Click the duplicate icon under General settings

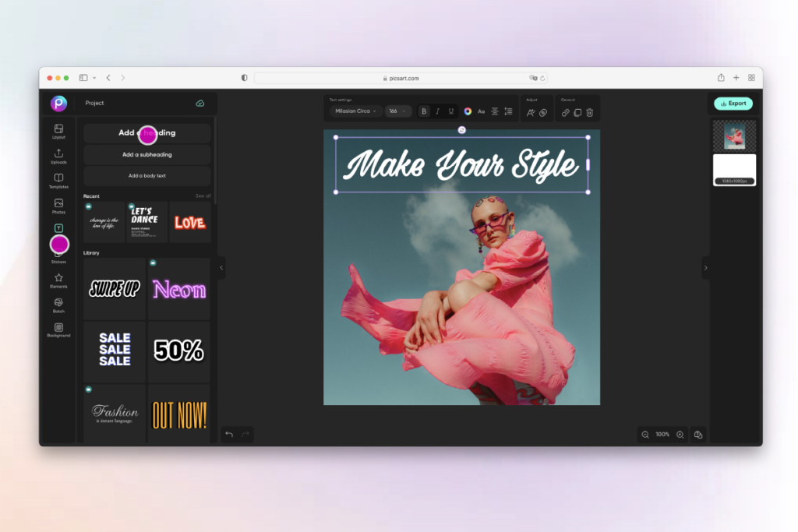click(576, 111)
